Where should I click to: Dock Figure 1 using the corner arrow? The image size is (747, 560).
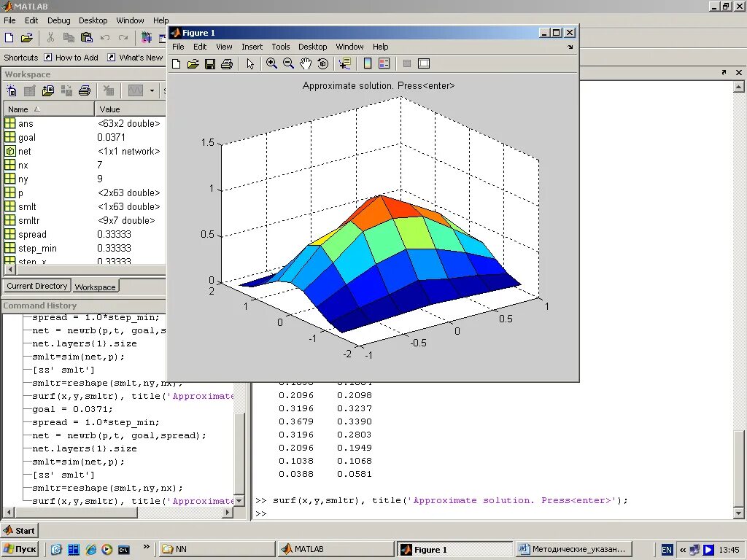tap(570, 47)
